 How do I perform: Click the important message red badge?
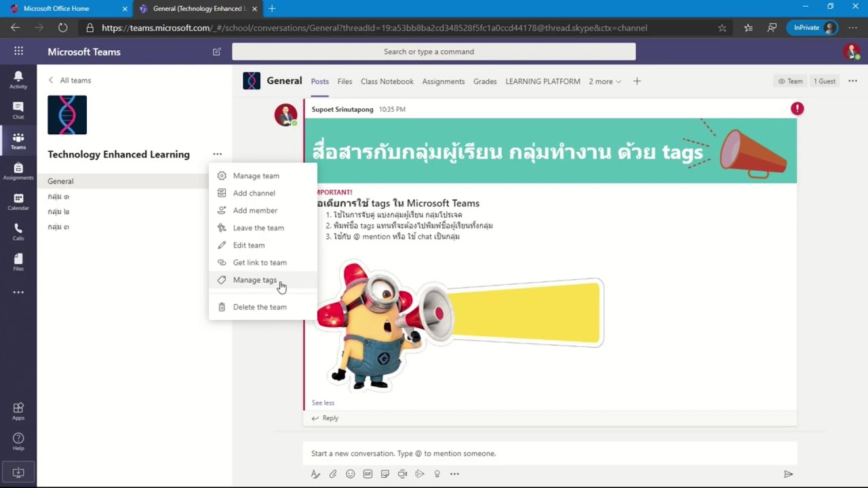point(797,108)
